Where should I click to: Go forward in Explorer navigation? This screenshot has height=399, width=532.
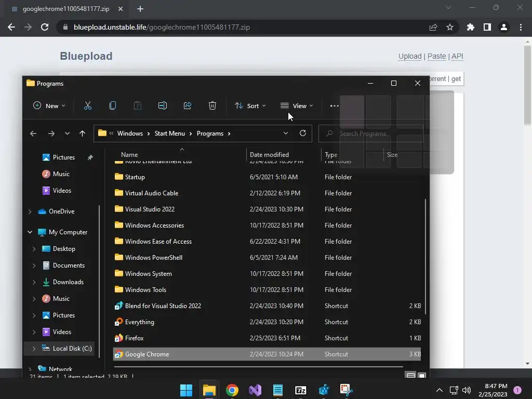coord(51,134)
